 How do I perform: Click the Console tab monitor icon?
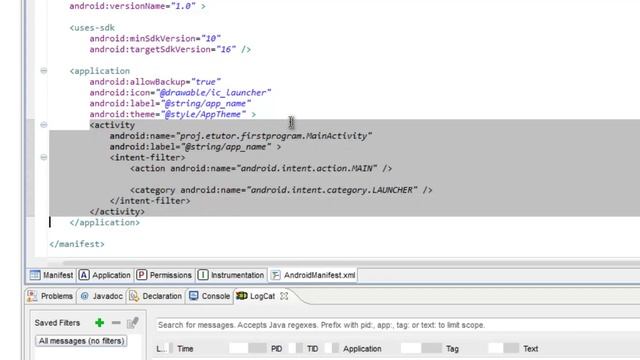point(193,296)
